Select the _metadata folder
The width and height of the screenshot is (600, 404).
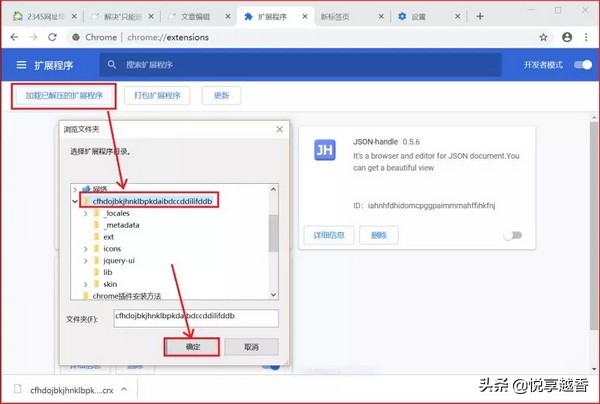coord(121,225)
